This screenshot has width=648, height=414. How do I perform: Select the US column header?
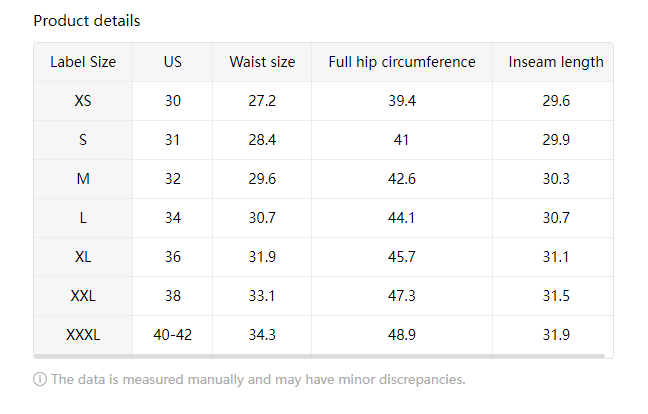173,62
